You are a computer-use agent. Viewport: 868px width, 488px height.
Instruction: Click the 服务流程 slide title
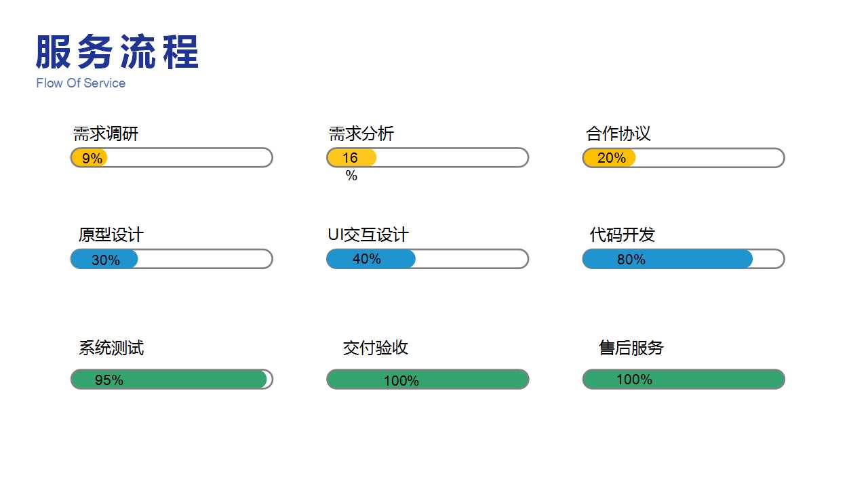tap(117, 52)
